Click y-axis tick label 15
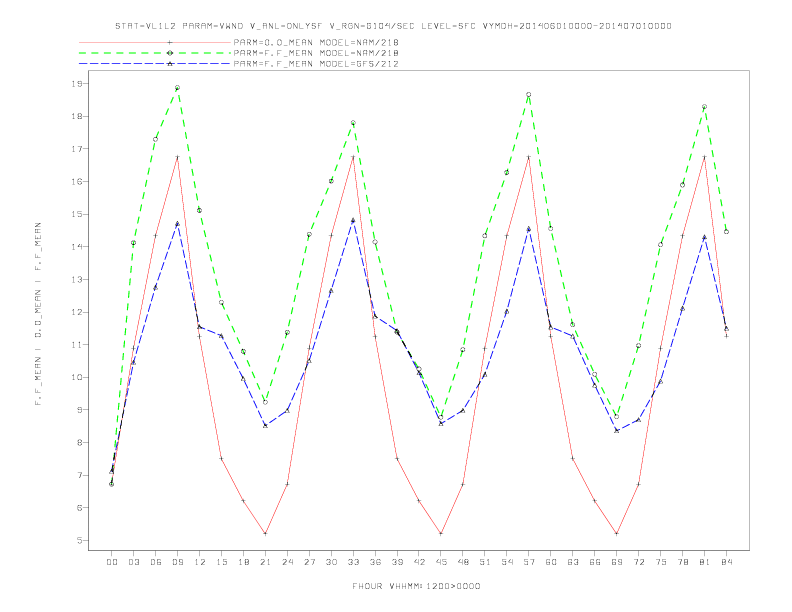Screen dimensions: 792x612 [x=76, y=214]
